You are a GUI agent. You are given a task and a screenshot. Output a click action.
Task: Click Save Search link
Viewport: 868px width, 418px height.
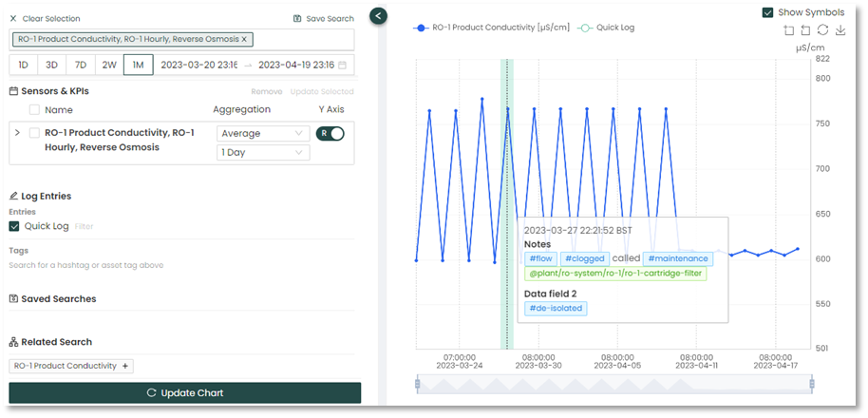coord(324,18)
